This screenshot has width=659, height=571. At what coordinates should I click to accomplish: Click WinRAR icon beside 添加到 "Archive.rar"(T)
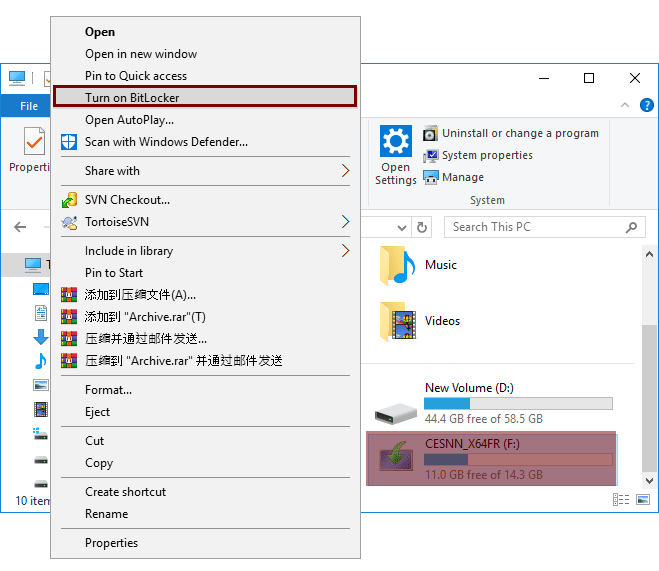[x=69, y=316]
